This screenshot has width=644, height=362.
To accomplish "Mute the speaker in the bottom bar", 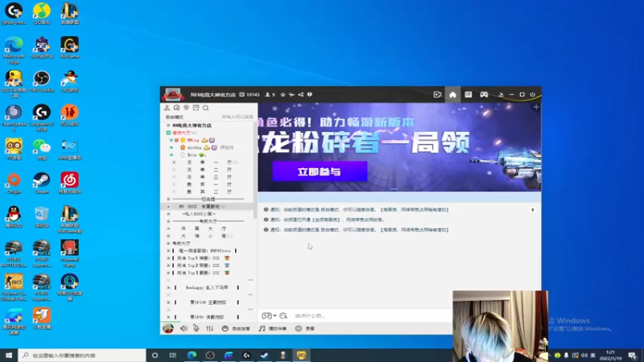I will (x=184, y=328).
